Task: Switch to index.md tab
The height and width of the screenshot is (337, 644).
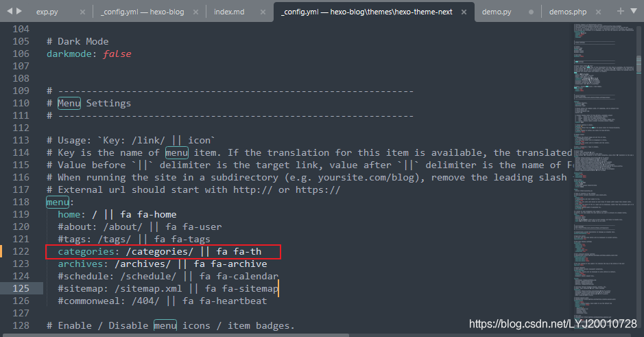Action: (x=229, y=12)
